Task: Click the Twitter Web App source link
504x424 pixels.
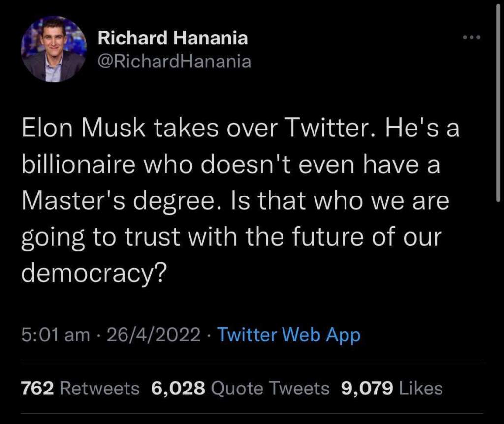Action: click(x=289, y=335)
